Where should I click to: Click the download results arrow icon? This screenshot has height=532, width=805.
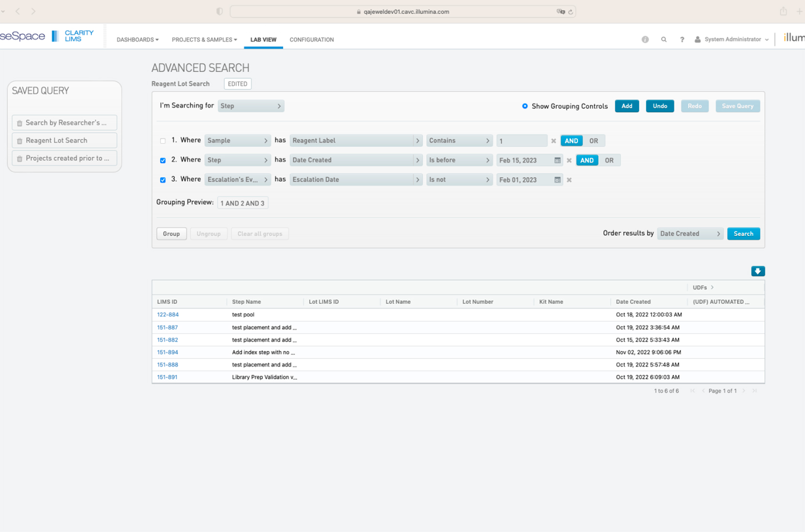pyautogui.click(x=758, y=271)
